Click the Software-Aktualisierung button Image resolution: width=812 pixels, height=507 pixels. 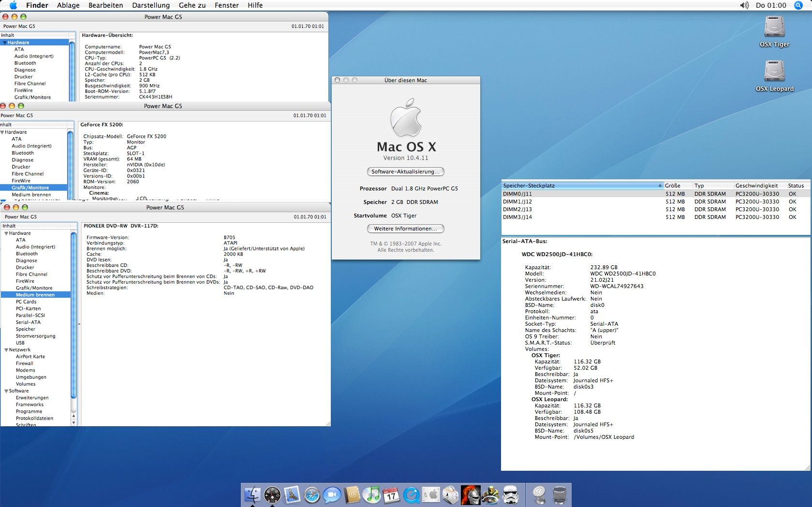click(x=405, y=172)
